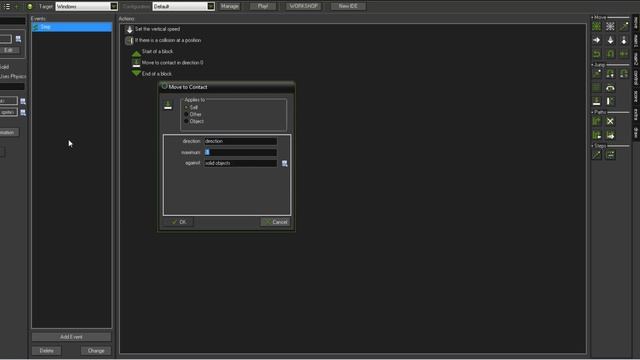Open the Target platform dropdown arrow
This screenshot has height=360, width=640.
click(114, 6)
